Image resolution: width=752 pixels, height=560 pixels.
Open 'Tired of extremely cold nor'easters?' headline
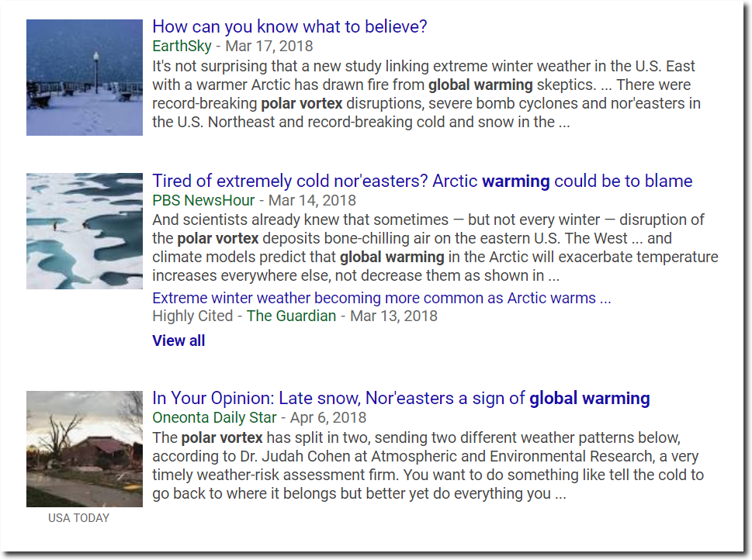422,181
